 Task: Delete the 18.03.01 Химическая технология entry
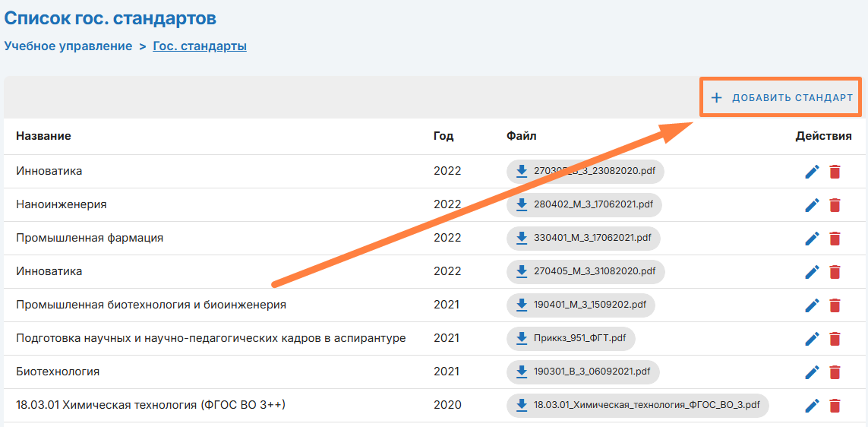[x=835, y=406]
